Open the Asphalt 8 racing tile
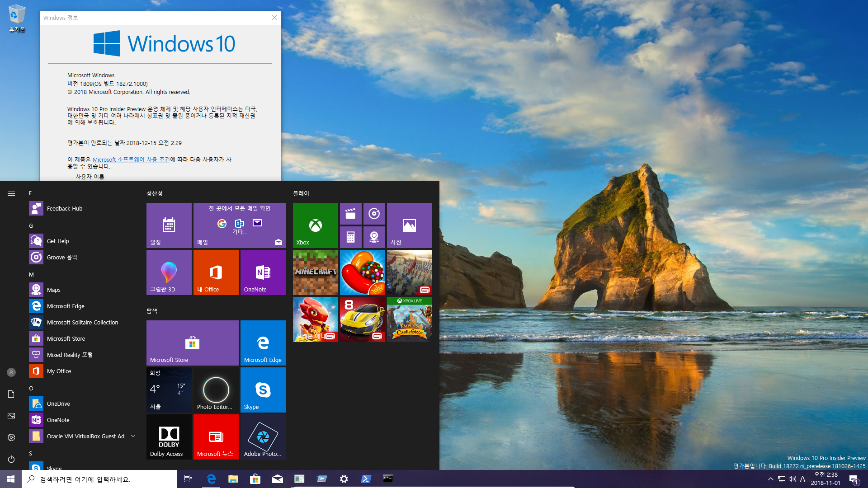 pyautogui.click(x=363, y=319)
